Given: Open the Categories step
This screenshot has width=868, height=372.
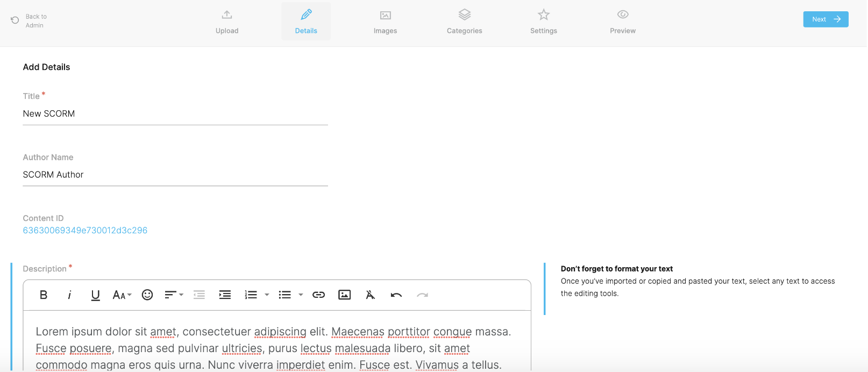Looking at the screenshot, I should [x=465, y=22].
